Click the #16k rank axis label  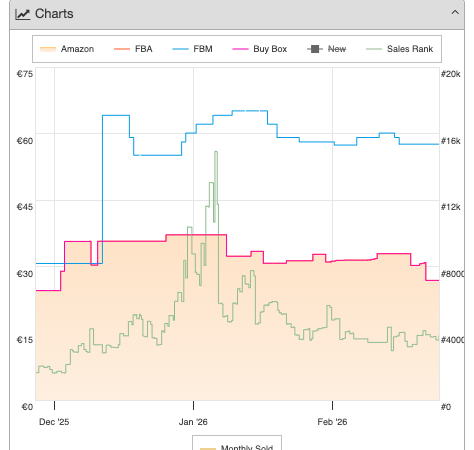tap(451, 141)
